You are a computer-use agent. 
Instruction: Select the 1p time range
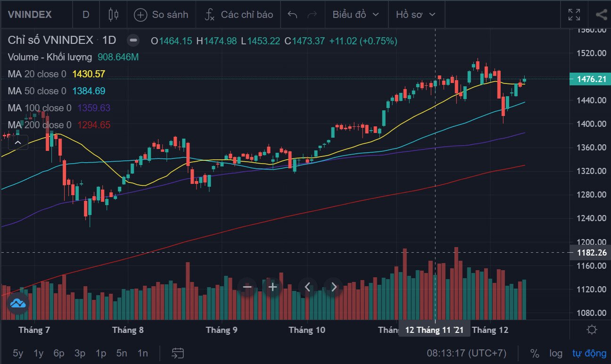[x=101, y=353]
